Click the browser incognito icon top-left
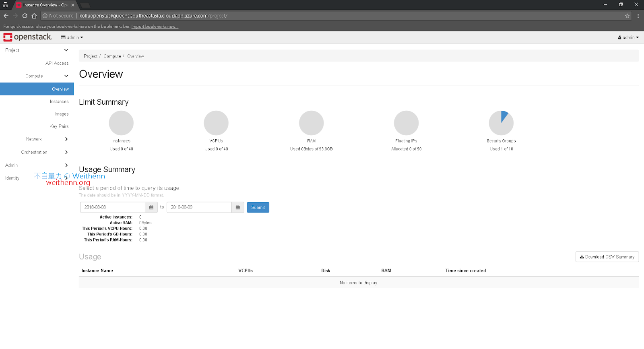Image resolution: width=644 pixels, height=349 pixels. click(x=5, y=5)
